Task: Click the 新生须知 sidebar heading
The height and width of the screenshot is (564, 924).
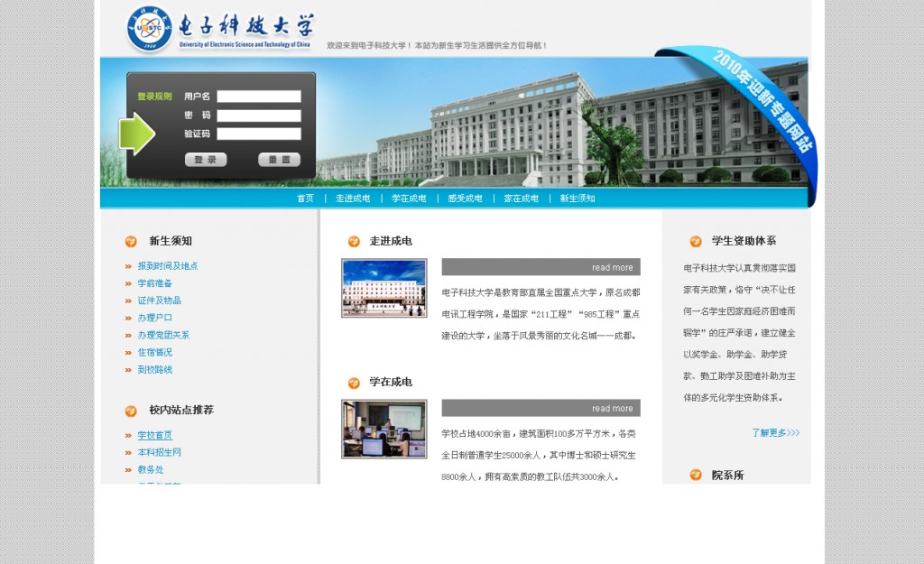Action: point(171,241)
